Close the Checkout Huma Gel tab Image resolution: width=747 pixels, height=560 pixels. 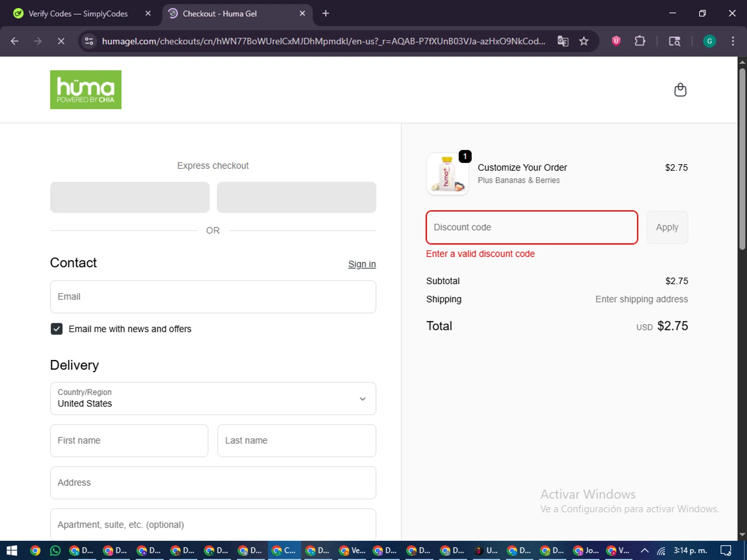[x=302, y=13]
